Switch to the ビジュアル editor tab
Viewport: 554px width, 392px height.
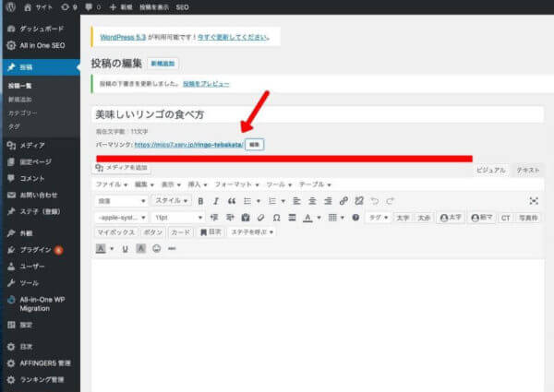(491, 170)
